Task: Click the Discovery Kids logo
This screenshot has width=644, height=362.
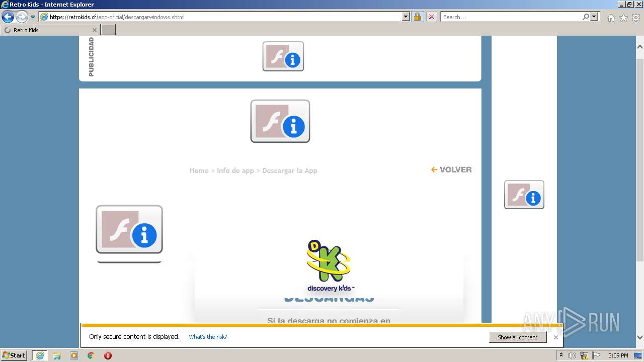Action: coord(331,265)
